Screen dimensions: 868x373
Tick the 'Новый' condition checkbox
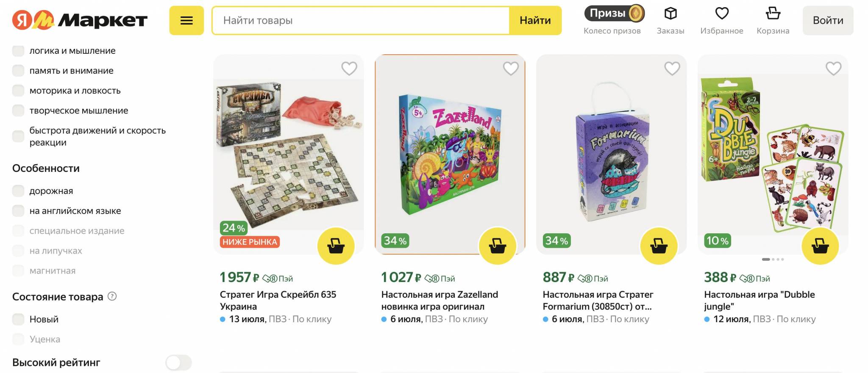(x=18, y=319)
